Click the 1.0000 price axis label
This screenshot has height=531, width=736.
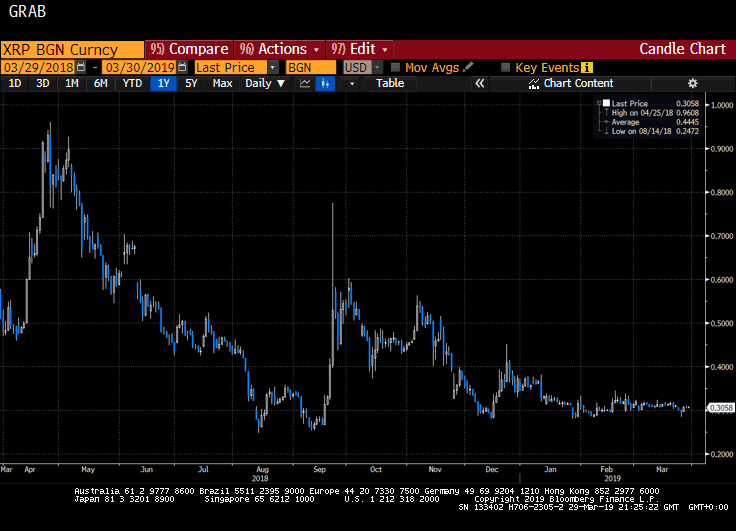[x=722, y=105]
